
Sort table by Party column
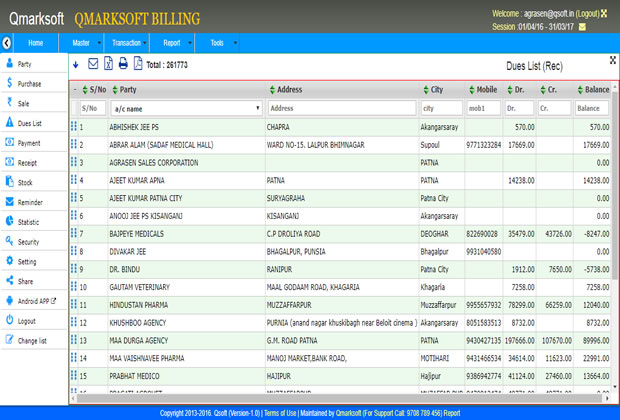115,90
